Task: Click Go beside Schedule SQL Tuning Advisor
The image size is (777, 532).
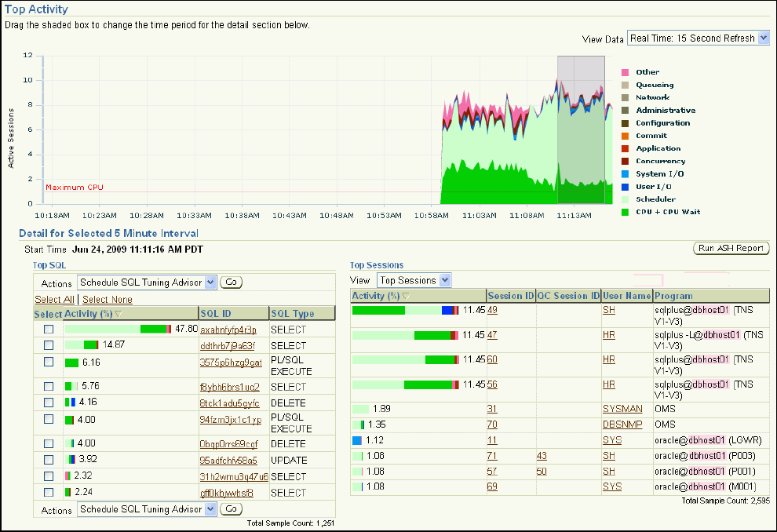Action: coord(230,282)
